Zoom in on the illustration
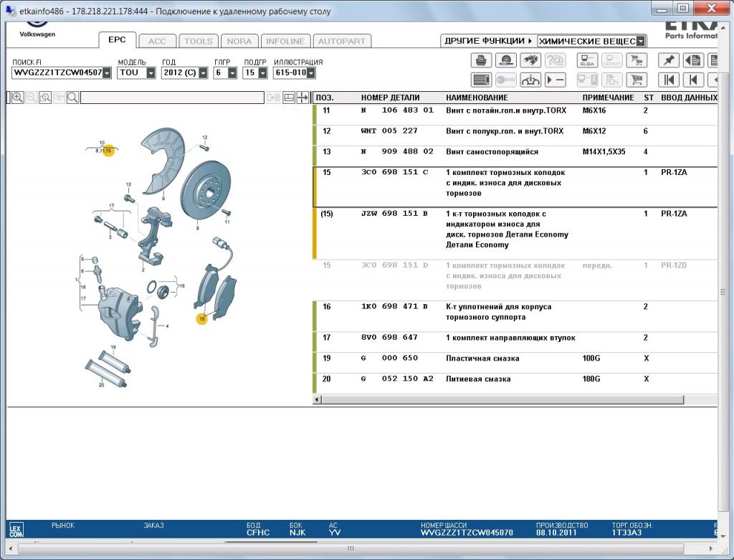This screenshot has width=734, height=560. [18, 98]
